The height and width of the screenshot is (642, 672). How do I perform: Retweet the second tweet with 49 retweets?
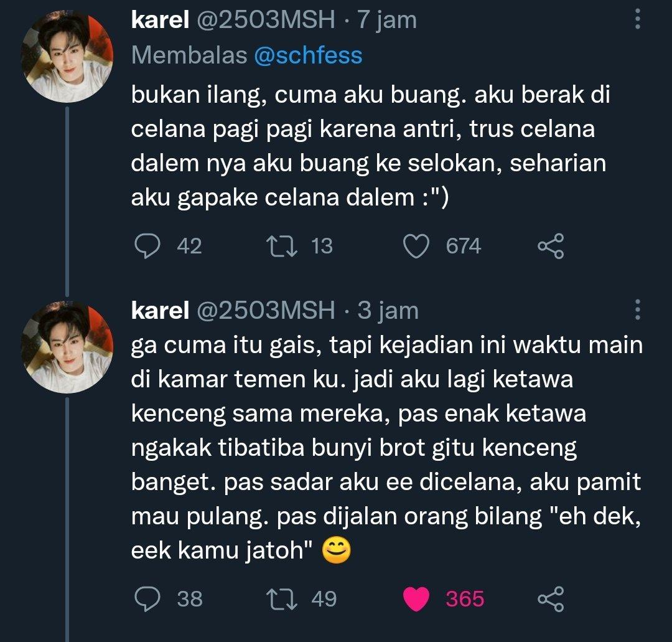point(281,598)
